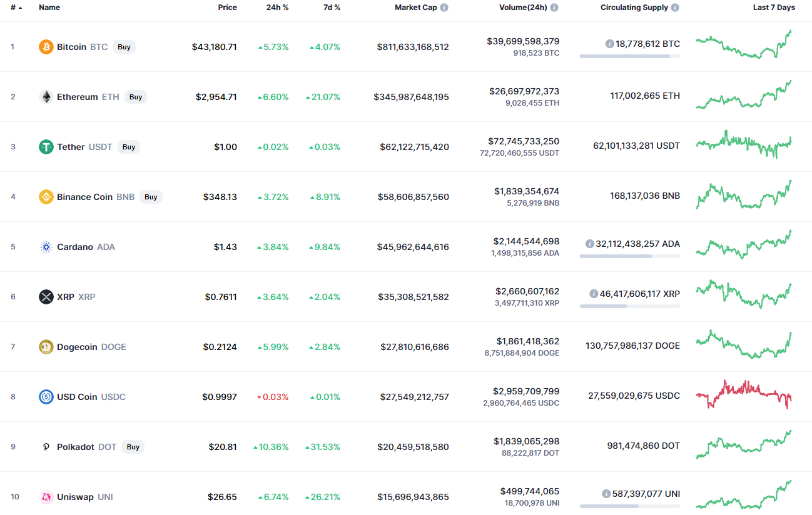Click USD Coin 24h change 0.03%
812x515 pixels.
pyautogui.click(x=273, y=397)
